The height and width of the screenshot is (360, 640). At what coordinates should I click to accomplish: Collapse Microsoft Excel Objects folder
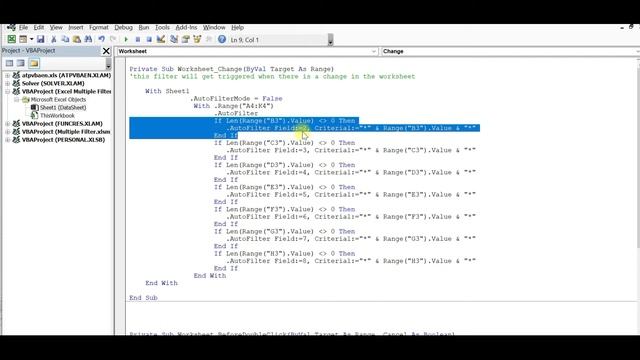16,100
